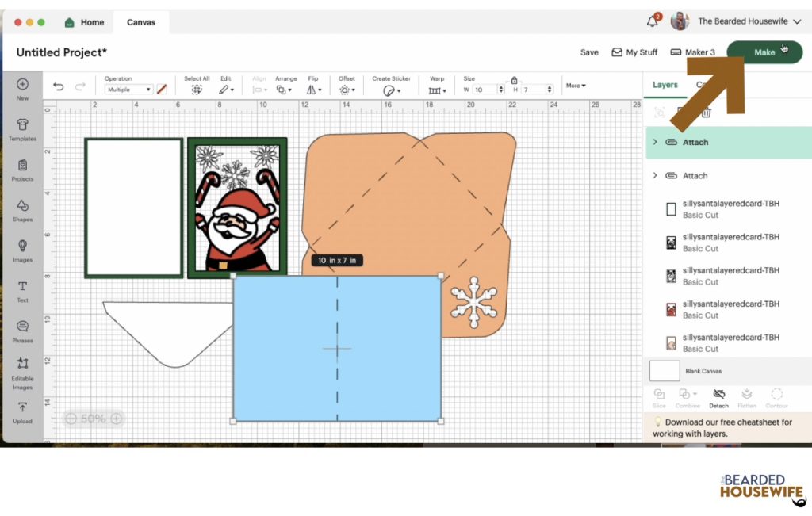Viewport: 812px width, 516px height.
Task: Open the Operation dropdown showing Multiple
Action: (127, 90)
